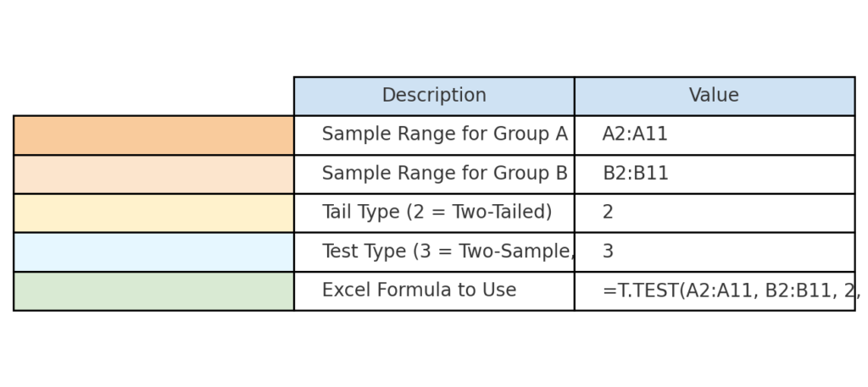Click the Sample Range for Group B cell
The height and width of the screenshot is (387, 868).
pyautogui.click(x=434, y=174)
